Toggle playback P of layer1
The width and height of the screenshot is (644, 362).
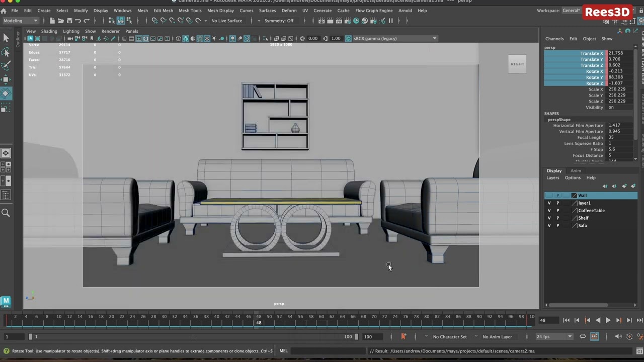coord(557,203)
